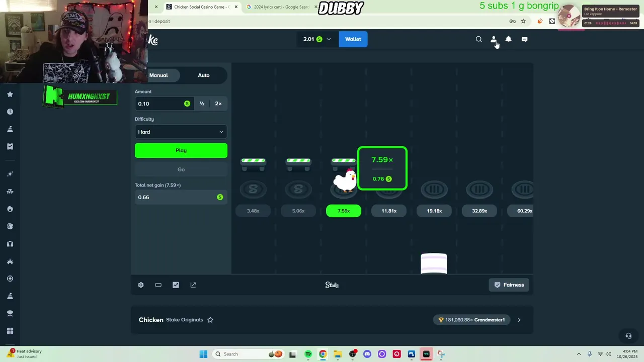
Task: Click the 4:04 PM taskbar clock
Action: click(x=627, y=354)
